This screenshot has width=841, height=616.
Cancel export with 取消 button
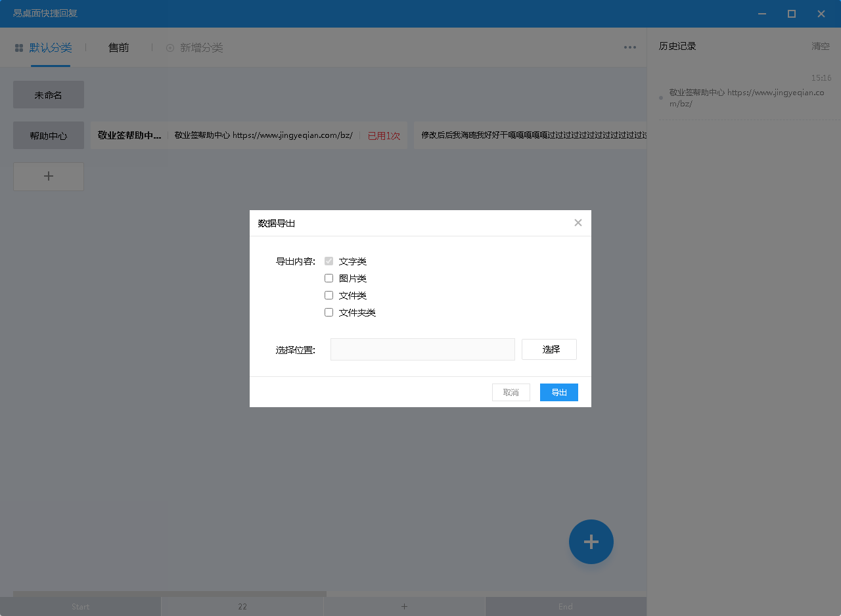(x=511, y=392)
